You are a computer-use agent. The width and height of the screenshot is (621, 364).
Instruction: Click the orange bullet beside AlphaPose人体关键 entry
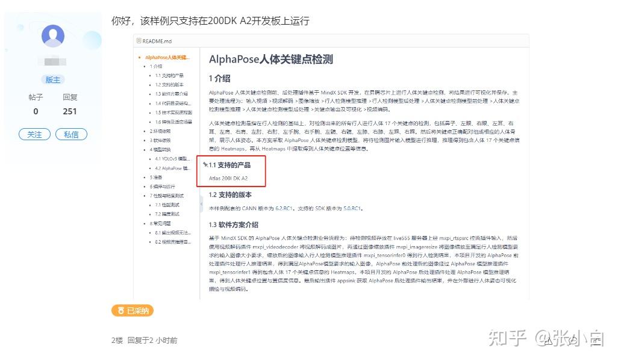[139, 58]
